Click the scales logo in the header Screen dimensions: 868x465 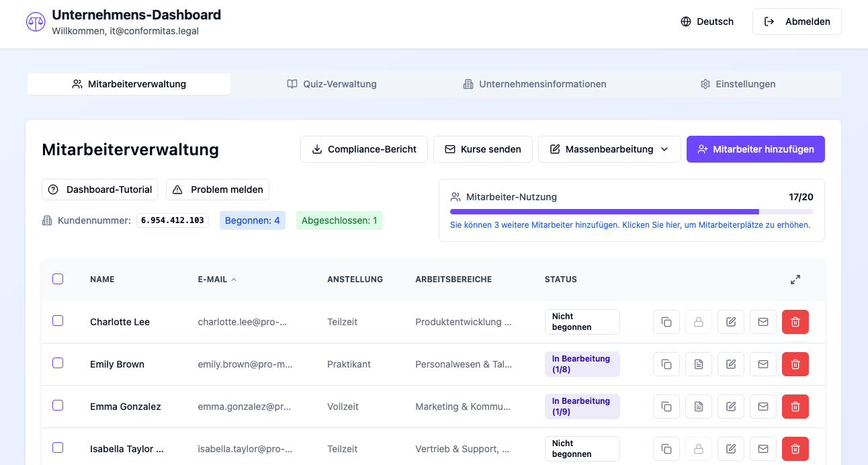pos(36,22)
